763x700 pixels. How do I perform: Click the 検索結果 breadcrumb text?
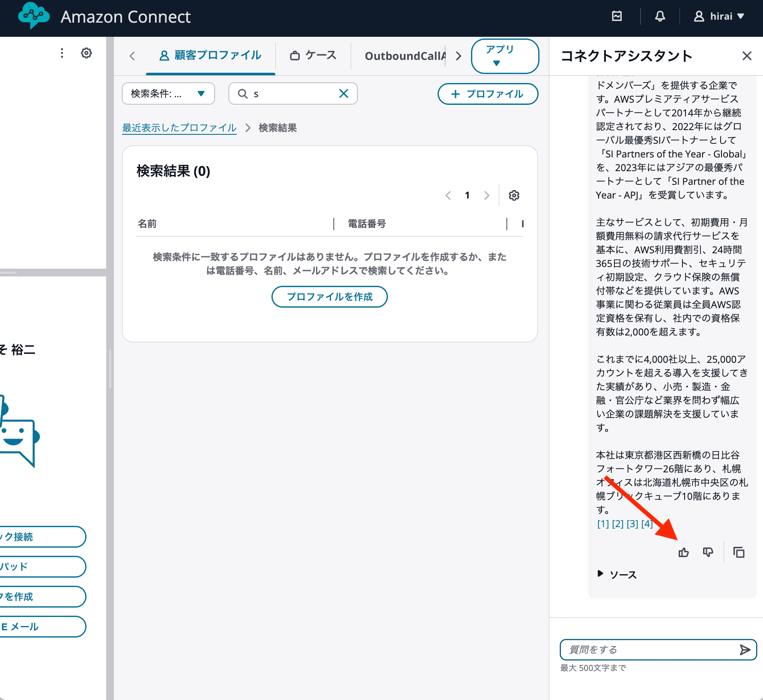pyautogui.click(x=278, y=128)
